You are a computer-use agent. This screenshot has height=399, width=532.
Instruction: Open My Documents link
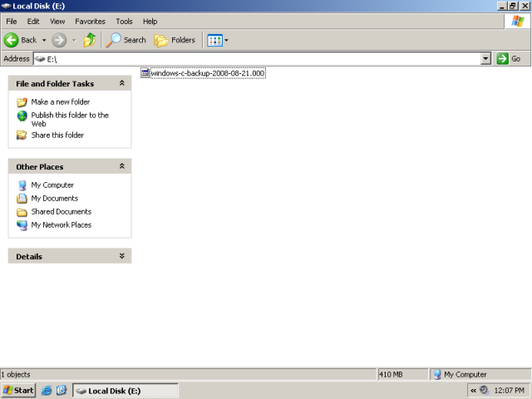point(55,198)
